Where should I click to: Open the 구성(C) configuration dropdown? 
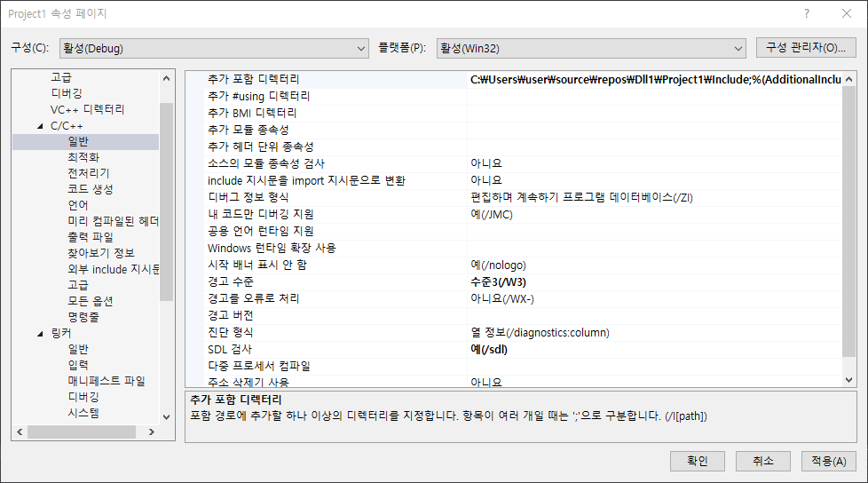pyautogui.click(x=214, y=48)
